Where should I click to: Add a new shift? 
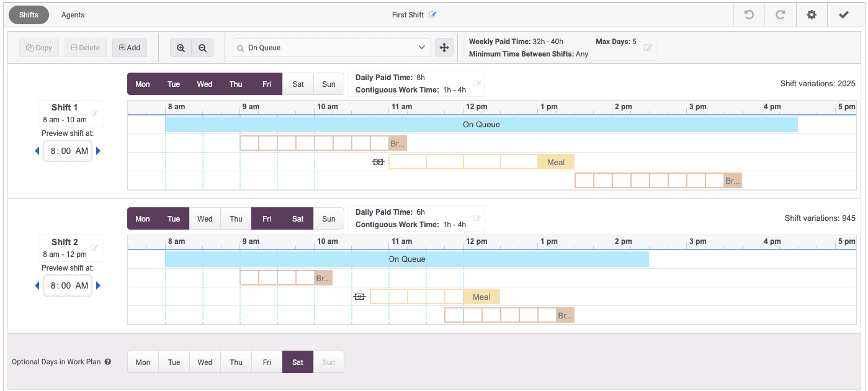[129, 47]
